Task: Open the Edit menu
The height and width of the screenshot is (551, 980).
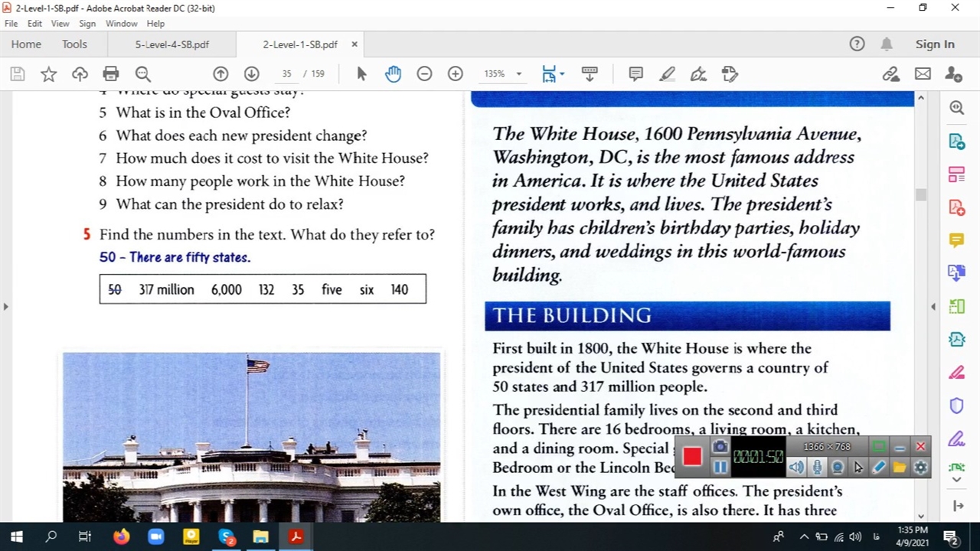Action: tap(34, 24)
